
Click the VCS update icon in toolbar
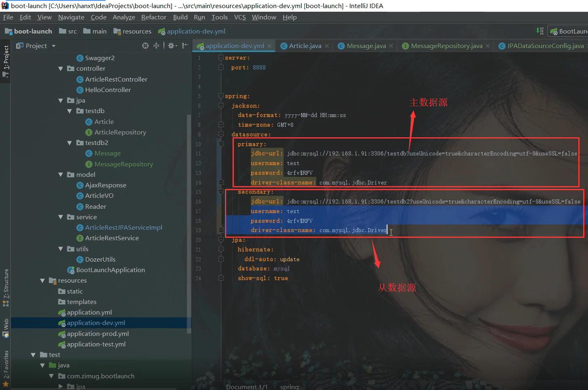click(540, 31)
